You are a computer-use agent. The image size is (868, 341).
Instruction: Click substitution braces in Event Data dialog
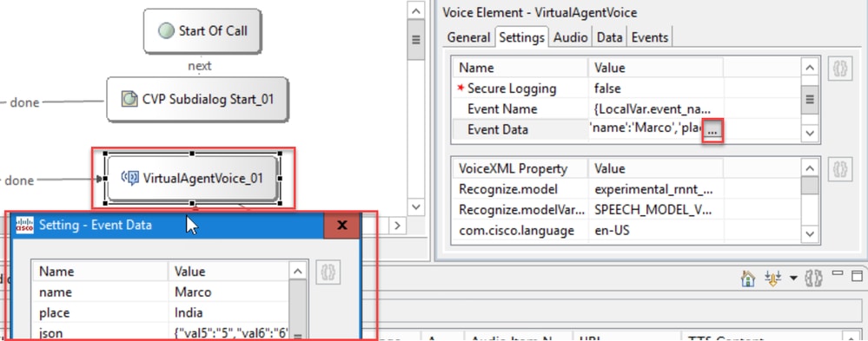(328, 272)
